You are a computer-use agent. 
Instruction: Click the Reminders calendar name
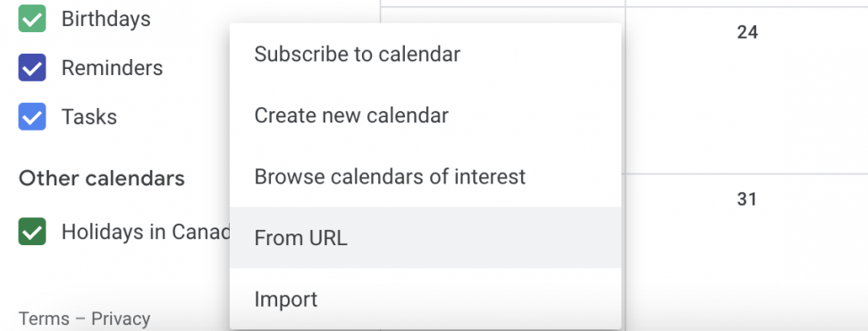(113, 68)
